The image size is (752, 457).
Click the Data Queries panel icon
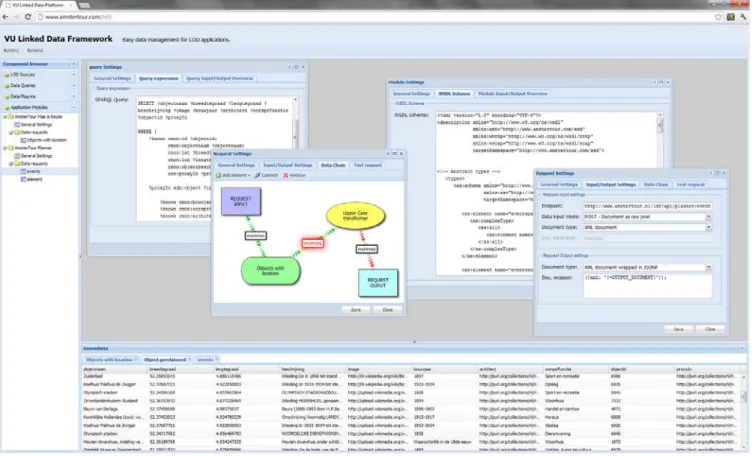[x=7, y=85]
